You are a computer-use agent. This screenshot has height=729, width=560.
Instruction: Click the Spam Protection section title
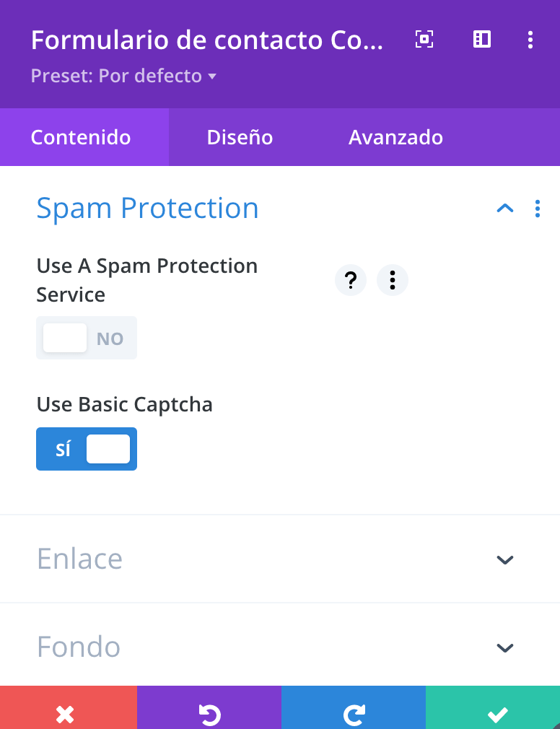point(147,209)
